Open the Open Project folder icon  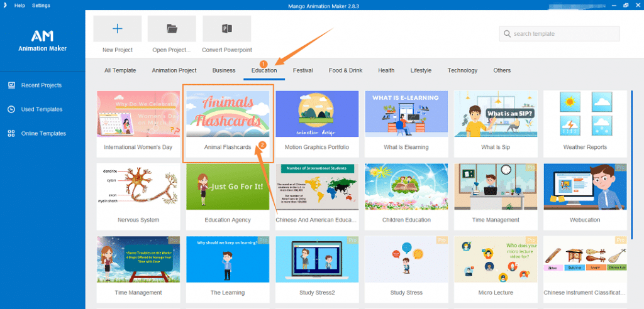[x=172, y=29]
